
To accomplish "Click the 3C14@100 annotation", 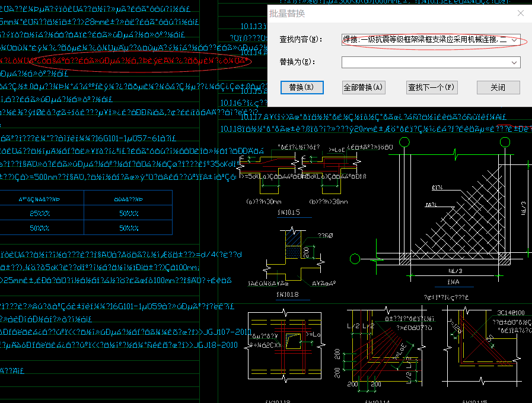I will click(x=511, y=313).
